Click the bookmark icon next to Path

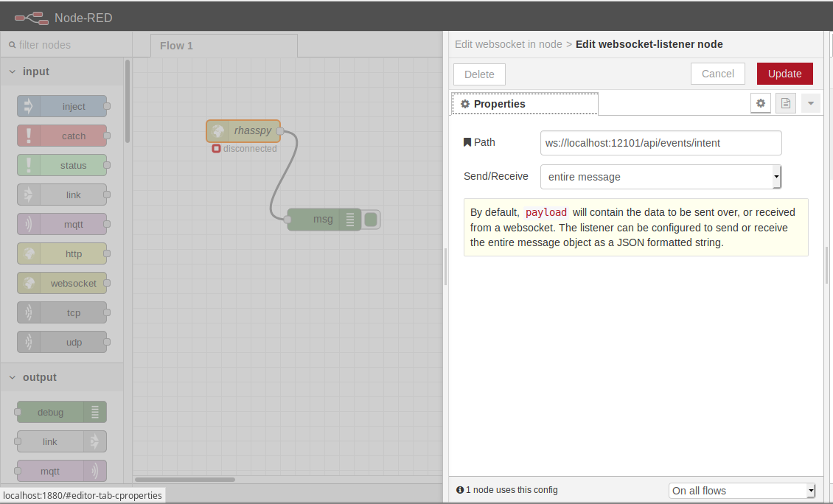(x=467, y=141)
